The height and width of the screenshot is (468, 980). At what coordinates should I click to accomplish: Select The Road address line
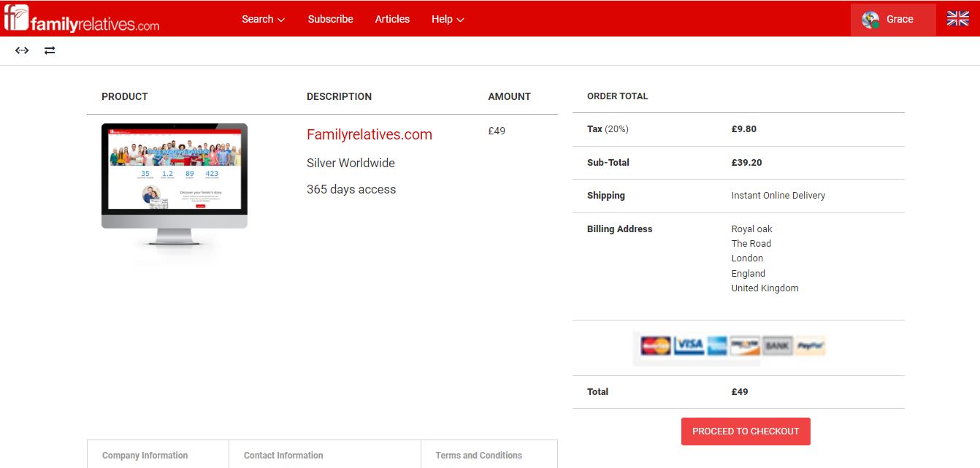[751, 244]
